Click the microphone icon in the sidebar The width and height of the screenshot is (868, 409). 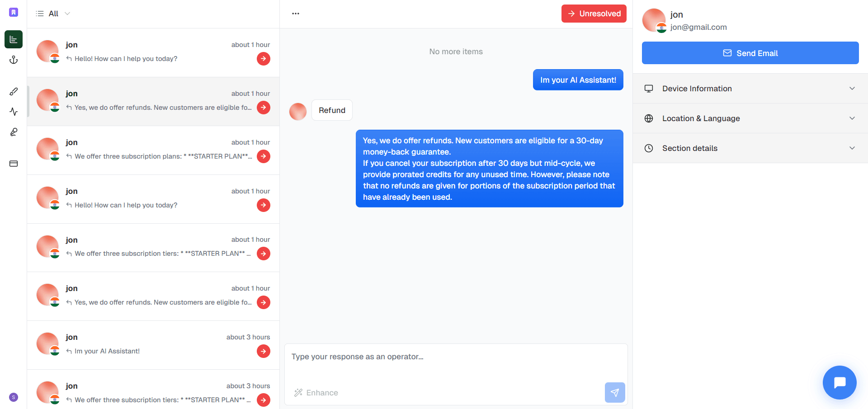point(14,132)
